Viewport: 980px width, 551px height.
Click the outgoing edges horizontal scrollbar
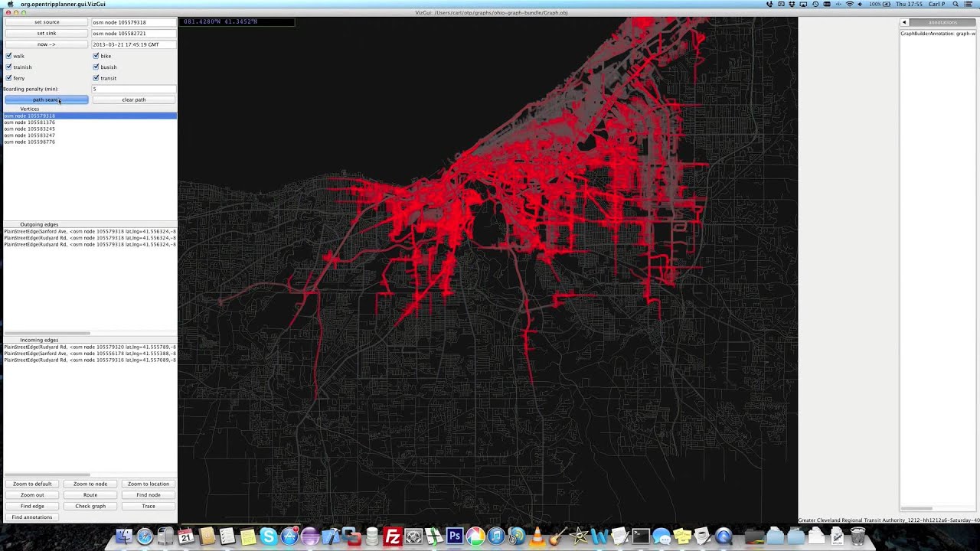coord(47,333)
